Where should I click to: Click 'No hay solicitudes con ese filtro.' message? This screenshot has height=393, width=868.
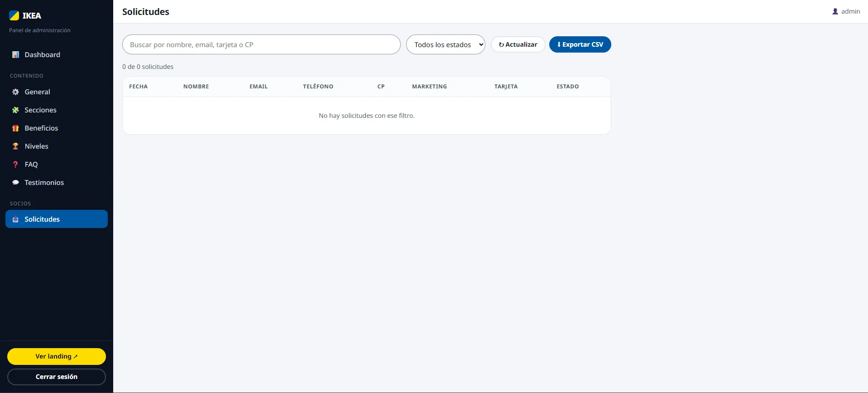[367, 116]
